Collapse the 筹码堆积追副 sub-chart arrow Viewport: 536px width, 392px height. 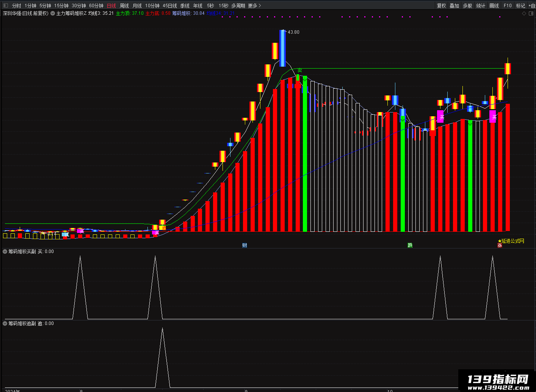pyautogui.click(x=5, y=323)
